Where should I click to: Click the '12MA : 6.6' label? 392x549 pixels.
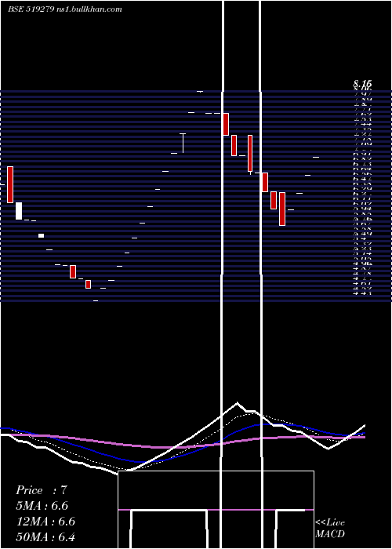pos(45,522)
